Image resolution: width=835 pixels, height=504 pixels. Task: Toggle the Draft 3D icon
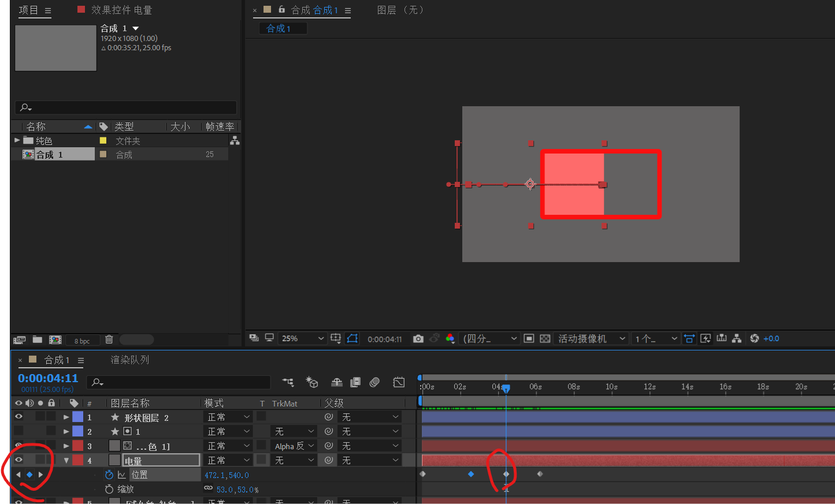pyautogui.click(x=312, y=382)
